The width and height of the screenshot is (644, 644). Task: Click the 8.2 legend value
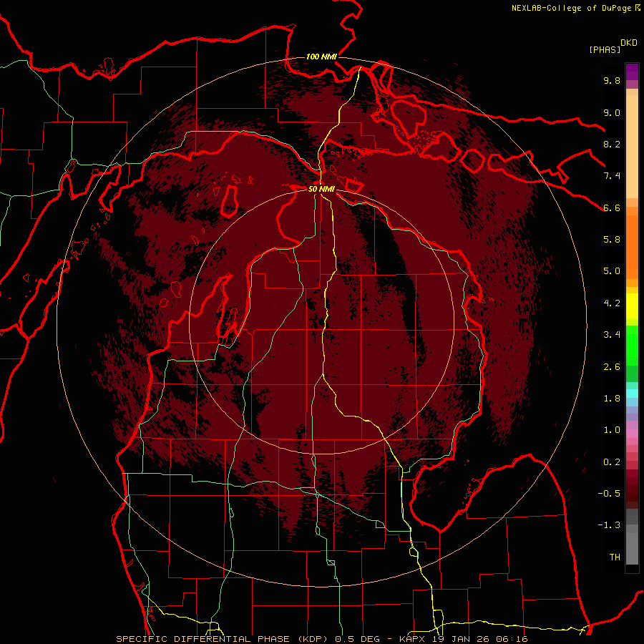pos(612,144)
